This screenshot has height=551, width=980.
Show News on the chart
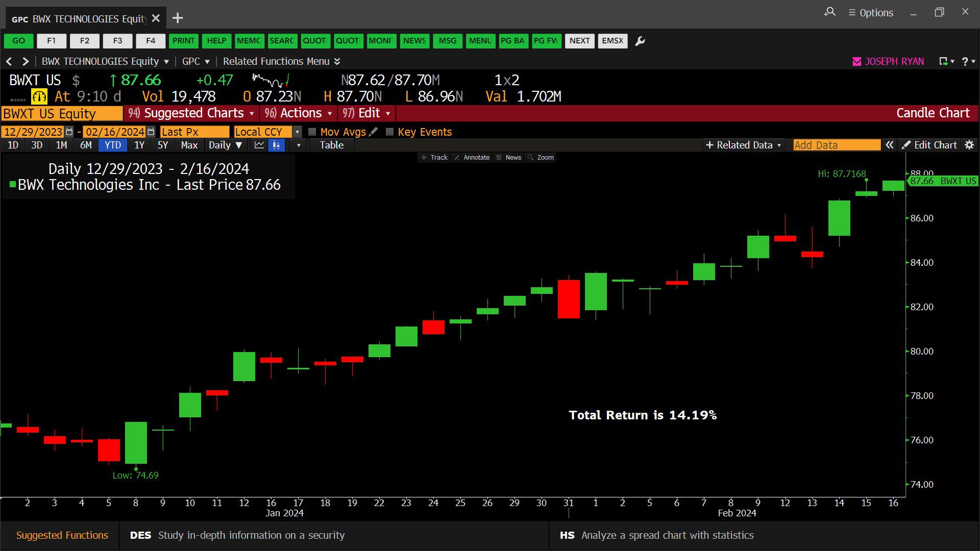(x=509, y=158)
